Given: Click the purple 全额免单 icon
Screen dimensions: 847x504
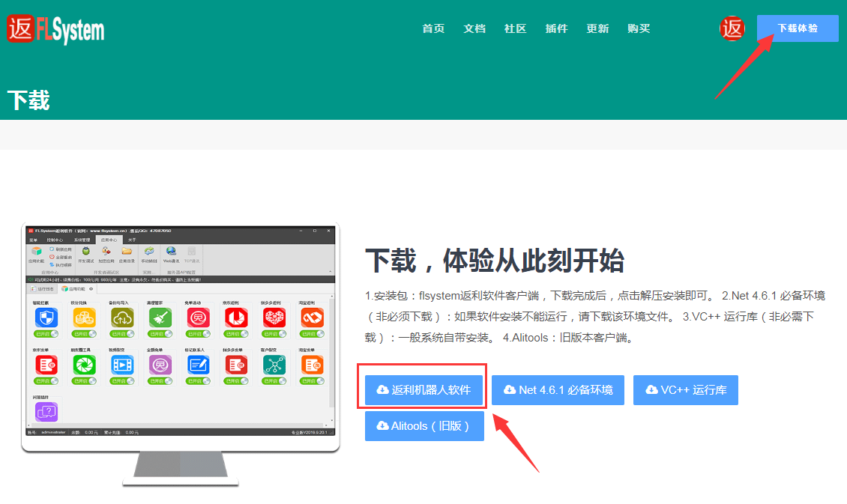Looking at the screenshot, I should click(160, 365).
